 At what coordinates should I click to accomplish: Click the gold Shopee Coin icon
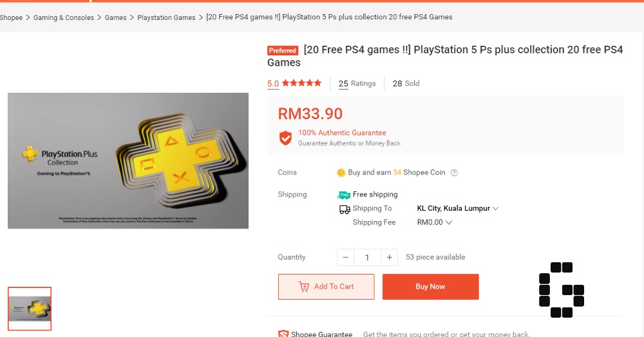341,173
